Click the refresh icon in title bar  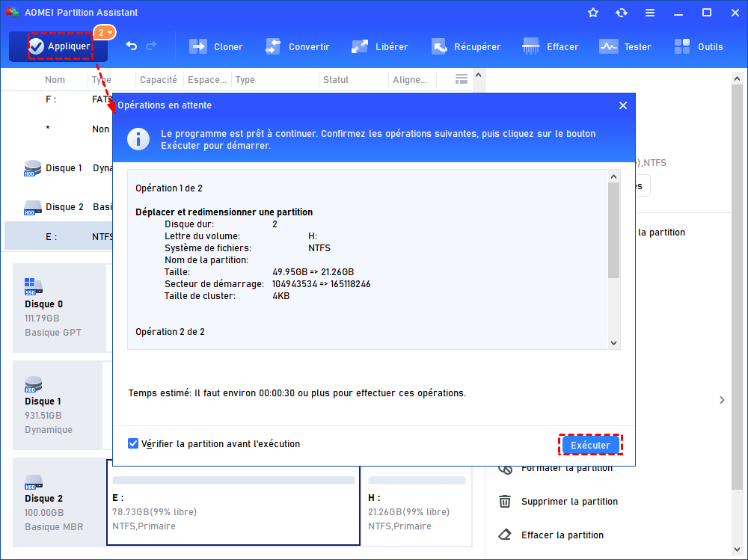point(621,13)
